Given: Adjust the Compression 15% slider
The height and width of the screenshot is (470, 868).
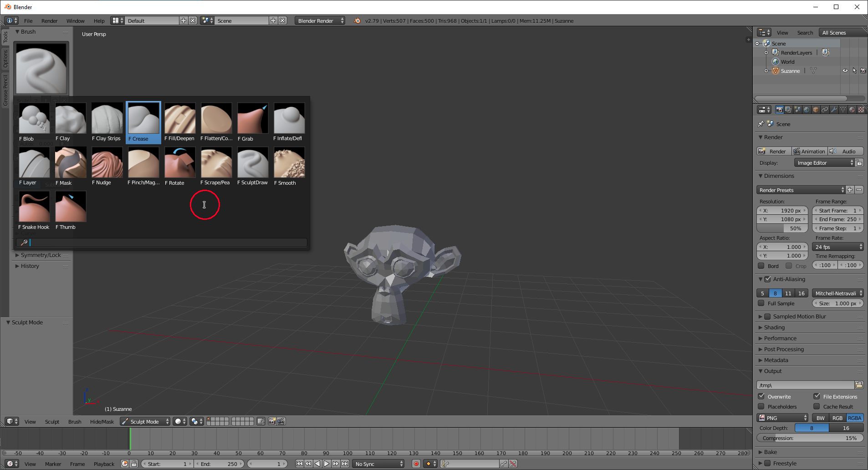Looking at the screenshot, I should click(810, 438).
